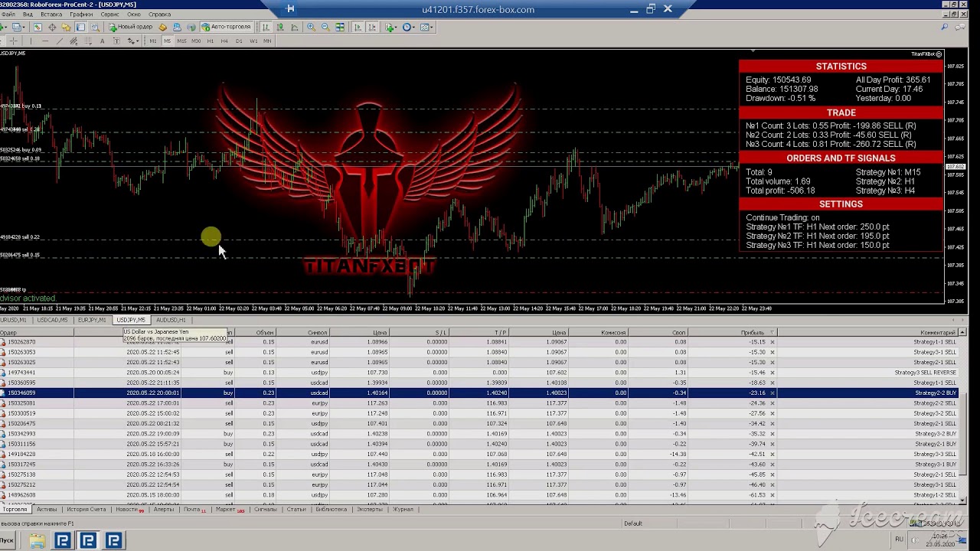Image resolution: width=980 pixels, height=551 pixels.
Task: Toggle the Auto-trading button
Action: [x=226, y=27]
